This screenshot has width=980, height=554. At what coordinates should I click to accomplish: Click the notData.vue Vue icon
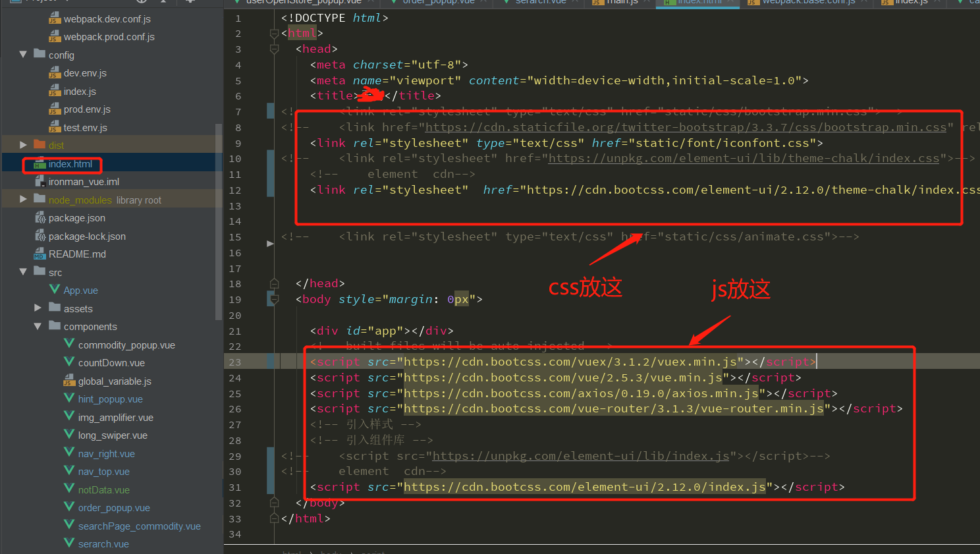[69, 489]
